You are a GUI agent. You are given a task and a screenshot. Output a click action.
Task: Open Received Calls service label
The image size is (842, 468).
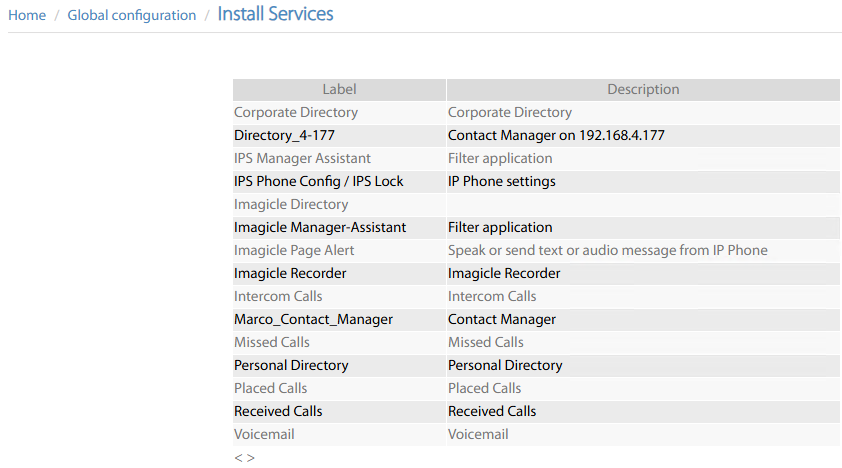tap(278, 411)
